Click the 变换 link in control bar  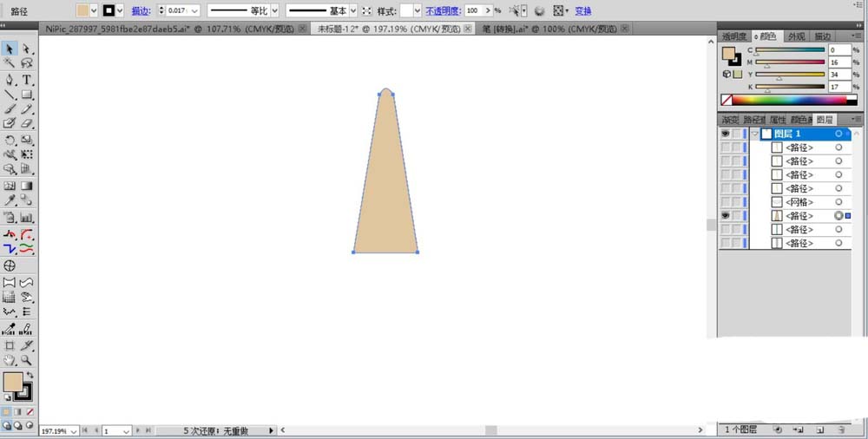coord(583,11)
